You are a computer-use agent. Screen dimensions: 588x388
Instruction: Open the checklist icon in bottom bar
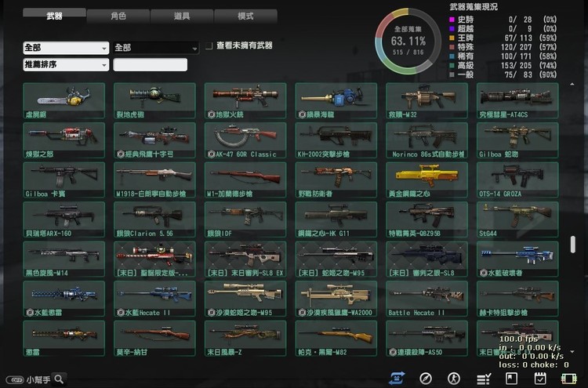(484, 379)
